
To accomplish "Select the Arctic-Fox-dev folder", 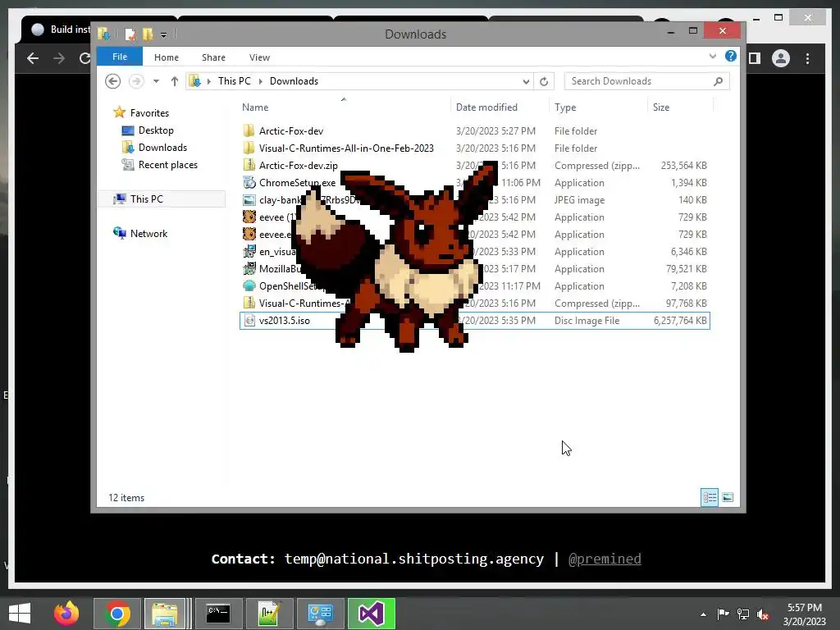I will (x=291, y=130).
